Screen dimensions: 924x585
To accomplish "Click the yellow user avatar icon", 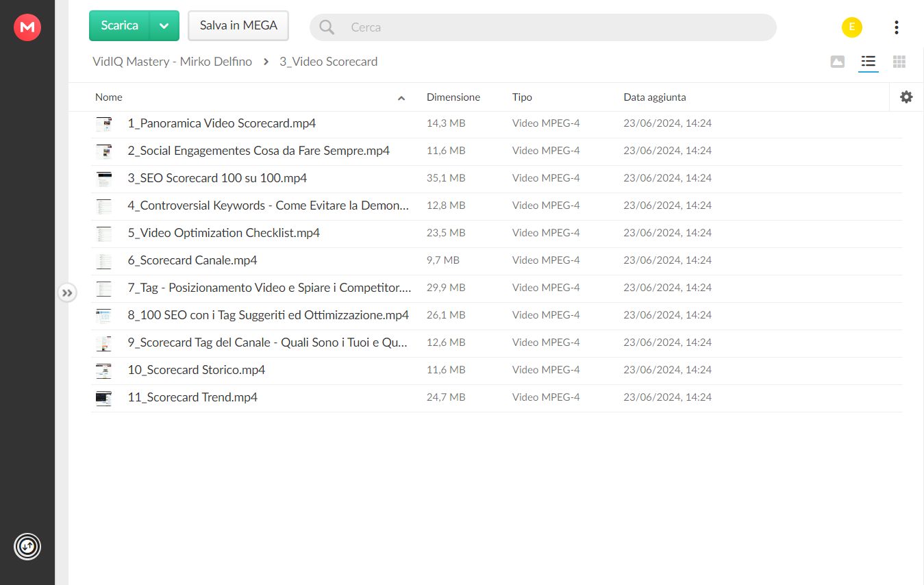I will click(852, 27).
